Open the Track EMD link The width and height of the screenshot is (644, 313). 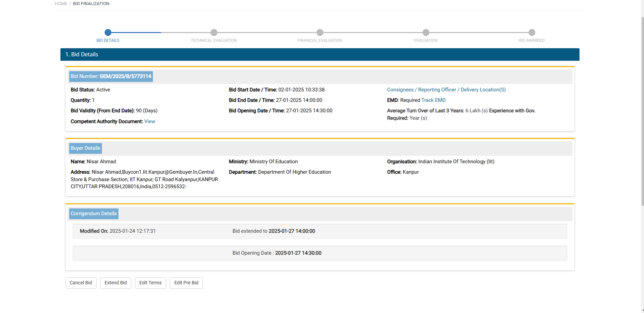[433, 100]
